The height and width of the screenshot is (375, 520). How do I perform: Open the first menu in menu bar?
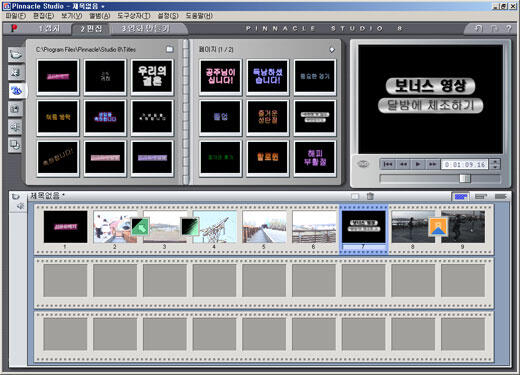coord(16,16)
